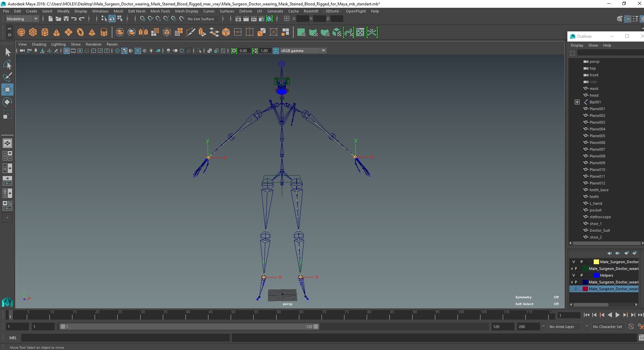
Task: Create a polygon torus from the shelf
Action: point(80,32)
